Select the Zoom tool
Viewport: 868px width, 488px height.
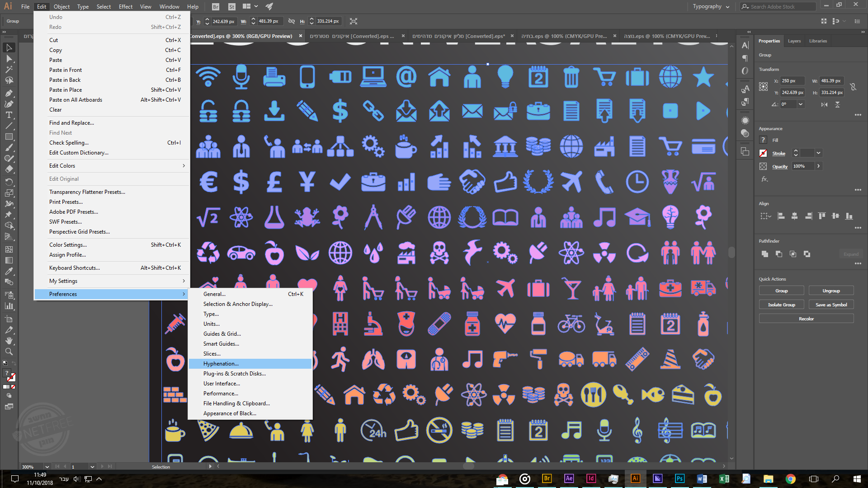9,352
